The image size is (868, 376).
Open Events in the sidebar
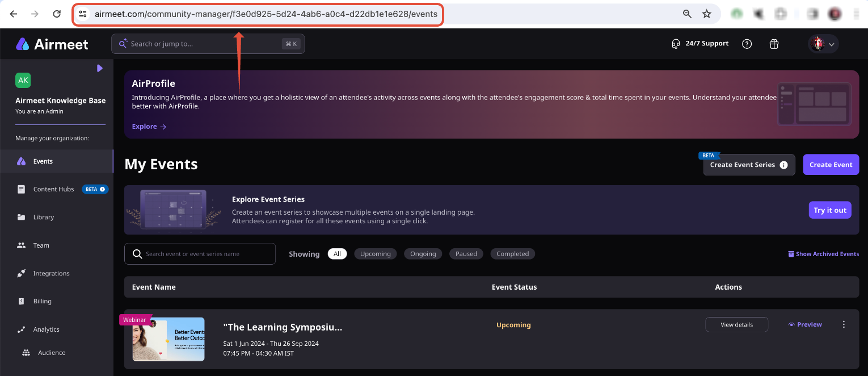(x=57, y=161)
